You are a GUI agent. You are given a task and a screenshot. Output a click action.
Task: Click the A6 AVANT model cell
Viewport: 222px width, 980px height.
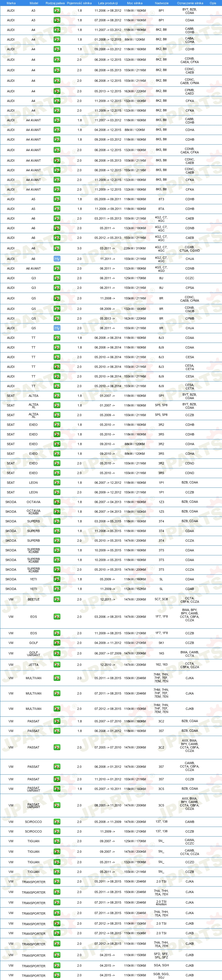click(x=33, y=269)
